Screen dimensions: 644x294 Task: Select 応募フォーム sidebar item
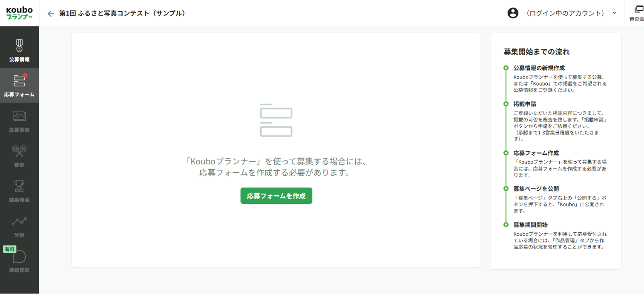pos(19,85)
